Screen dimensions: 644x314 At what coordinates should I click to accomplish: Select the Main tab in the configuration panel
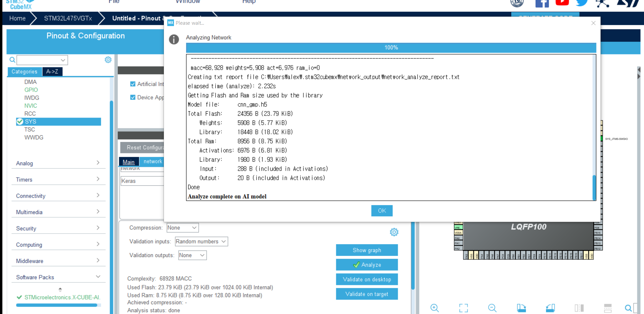pos(128,162)
